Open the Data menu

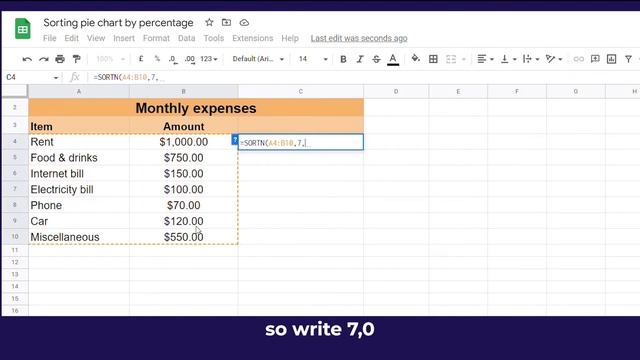pyautogui.click(x=187, y=38)
